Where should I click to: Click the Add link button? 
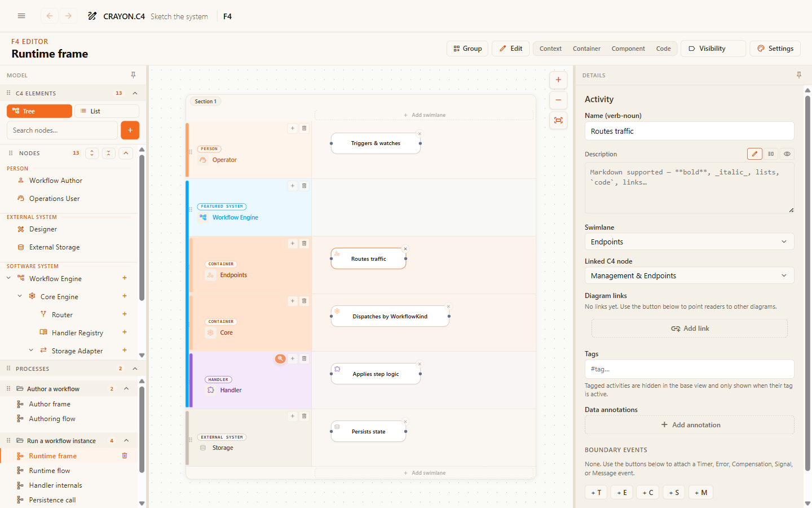(x=689, y=329)
